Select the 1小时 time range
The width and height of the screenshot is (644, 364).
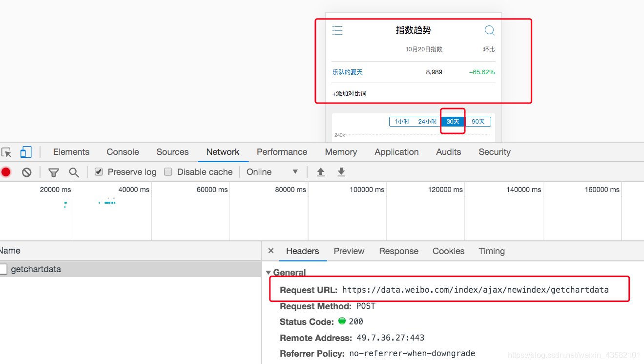coord(402,122)
